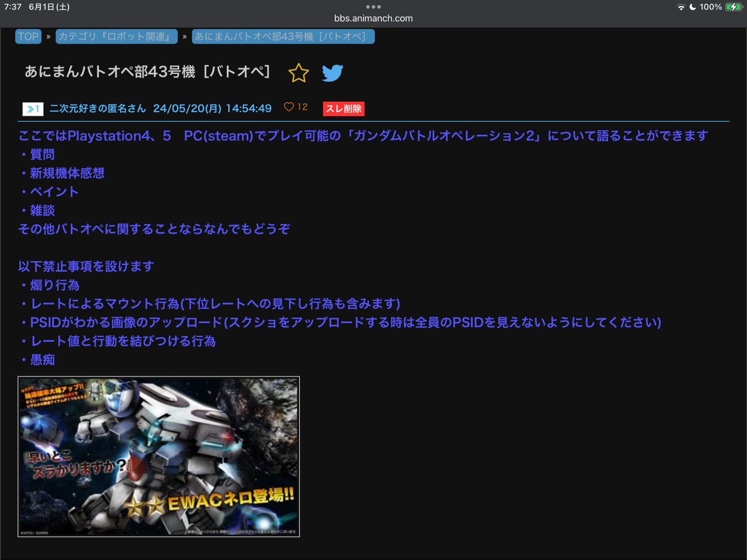The height and width of the screenshot is (560, 747).
Task: Click the poster name 二次元好きの匿名さん
Action: click(x=97, y=109)
